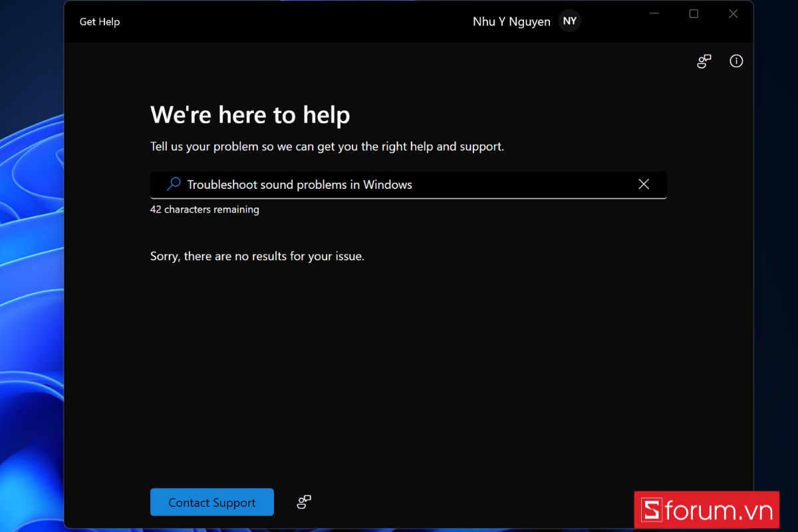Click the Nhu Y Nguyen account name
Screen dimensions: 798x532
(511, 22)
